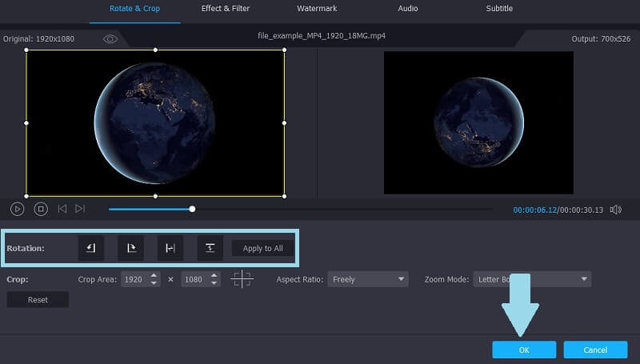Decrease crop width value
The image size is (640, 364).
pos(154,283)
